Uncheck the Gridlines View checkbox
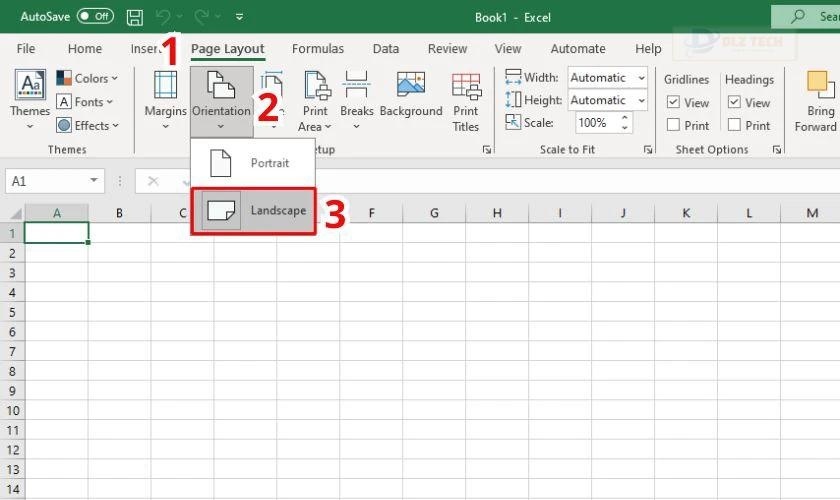This screenshot has width=840, height=500. pos(674,102)
